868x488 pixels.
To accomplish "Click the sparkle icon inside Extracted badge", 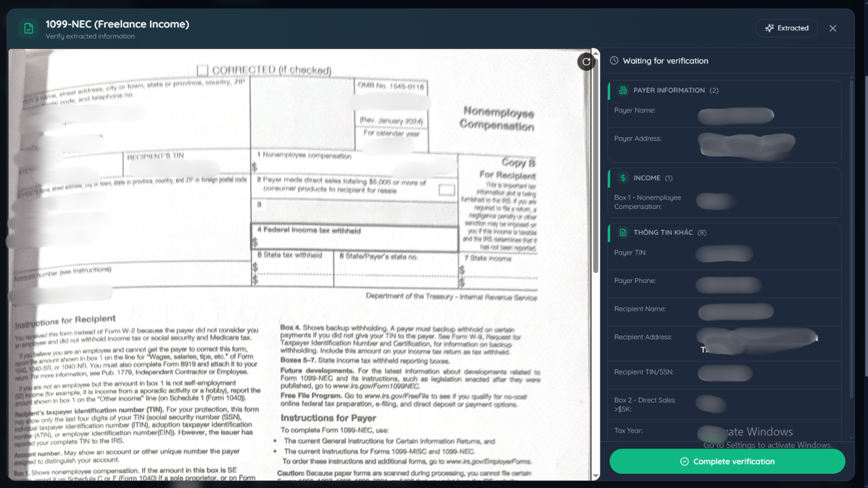I will (769, 28).
